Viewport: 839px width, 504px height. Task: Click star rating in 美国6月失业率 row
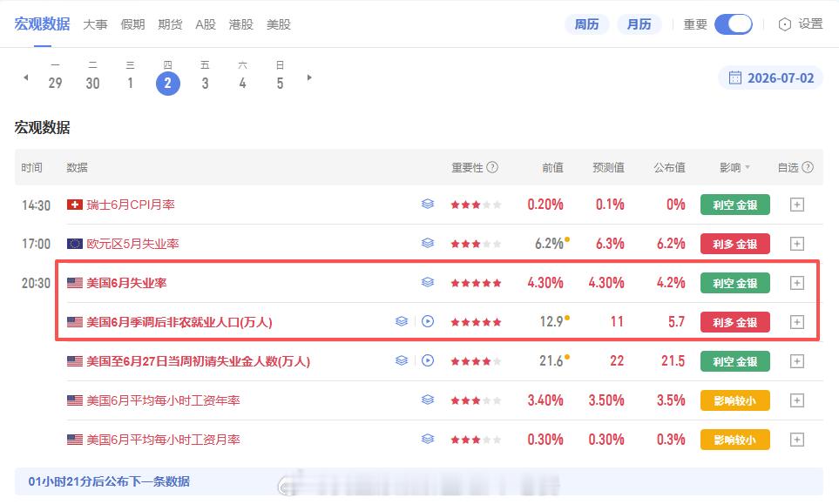pos(476,283)
